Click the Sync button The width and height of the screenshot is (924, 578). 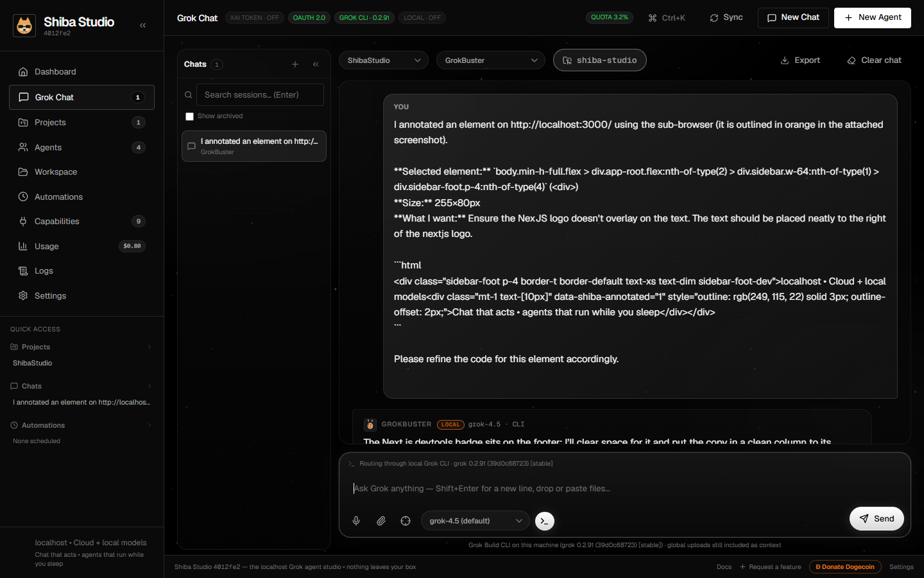click(726, 17)
